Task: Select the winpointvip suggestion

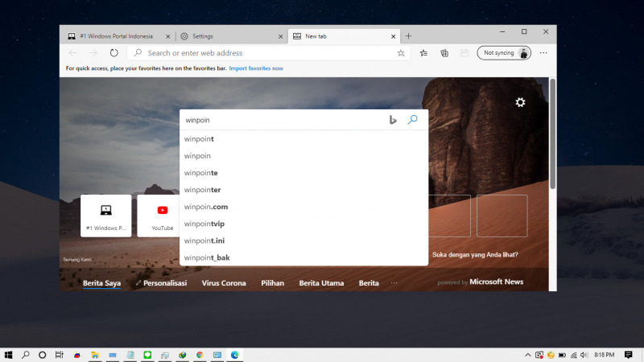Action: [304, 224]
